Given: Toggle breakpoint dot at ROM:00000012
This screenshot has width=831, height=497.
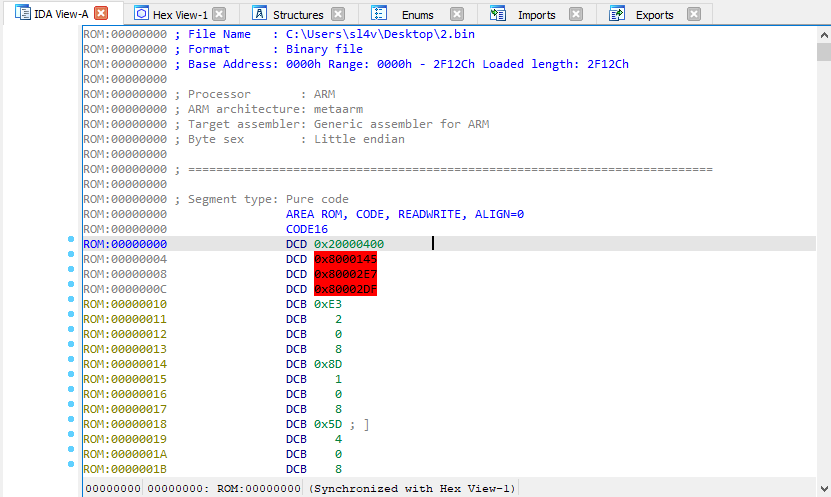Looking at the screenshot, I should click(x=71, y=329).
